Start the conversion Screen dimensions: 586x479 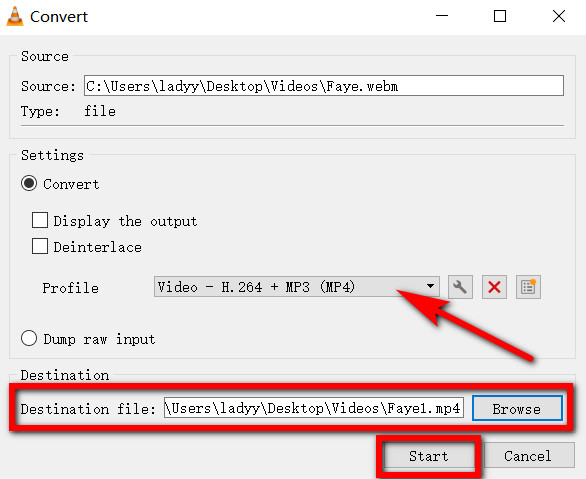pos(428,456)
